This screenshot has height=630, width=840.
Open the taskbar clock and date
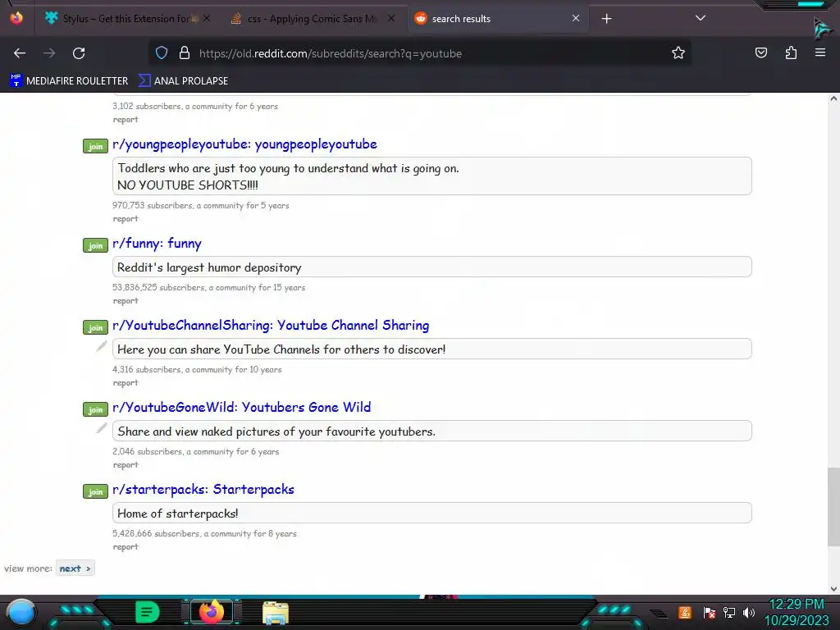coord(797,612)
